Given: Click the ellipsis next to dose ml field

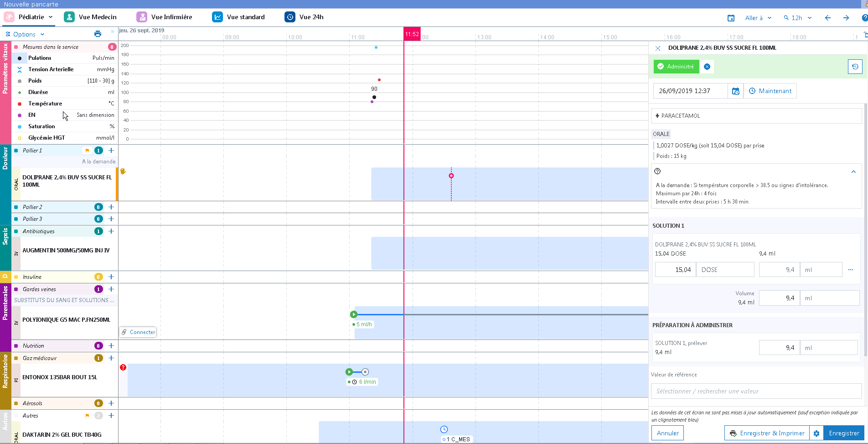Looking at the screenshot, I should click(x=850, y=270).
